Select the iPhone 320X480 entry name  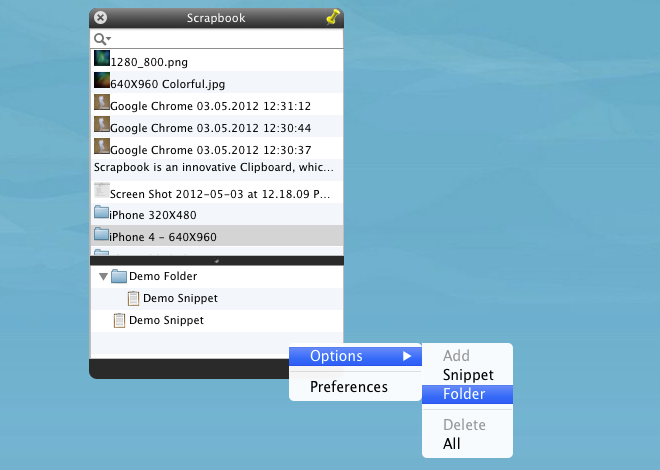[x=153, y=215]
